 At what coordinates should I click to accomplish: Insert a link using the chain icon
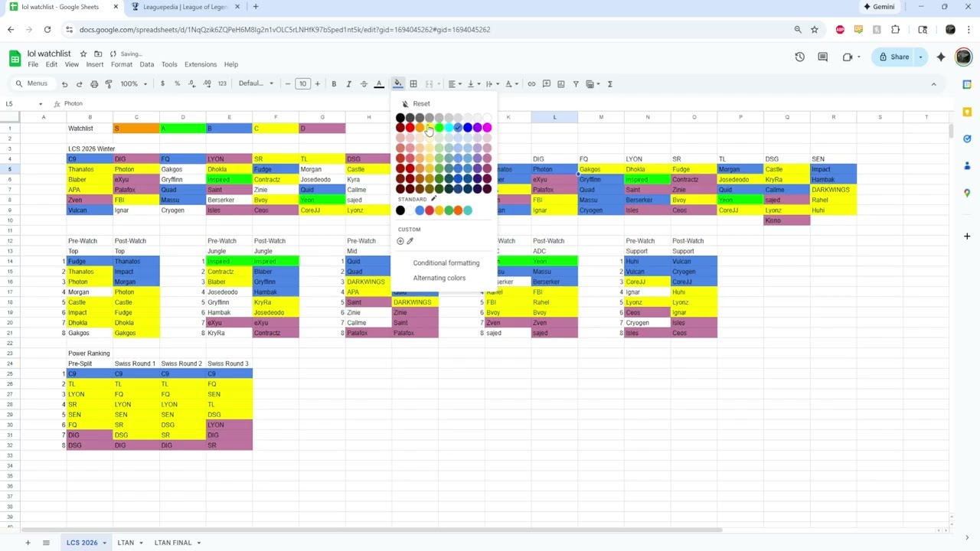click(x=531, y=84)
